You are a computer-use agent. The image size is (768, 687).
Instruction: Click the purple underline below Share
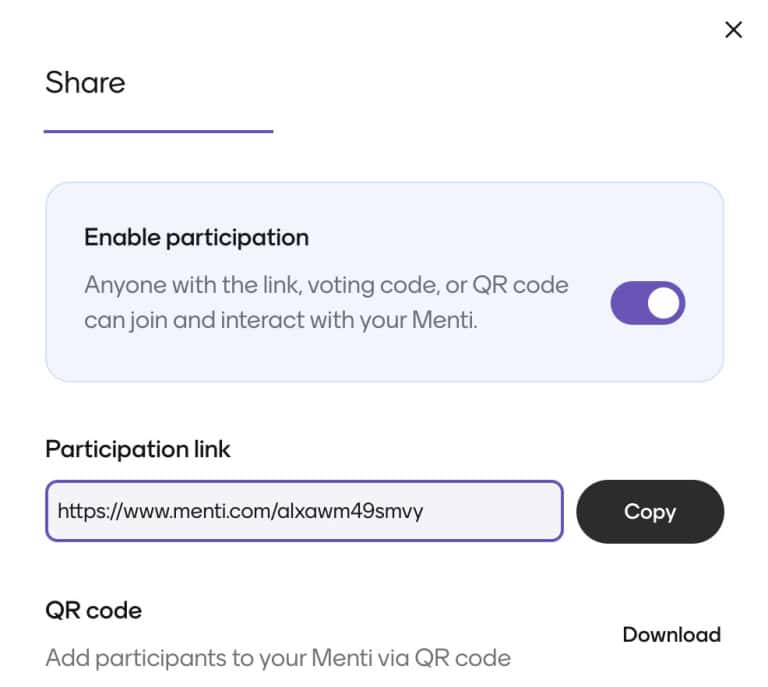[x=158, y=131]
